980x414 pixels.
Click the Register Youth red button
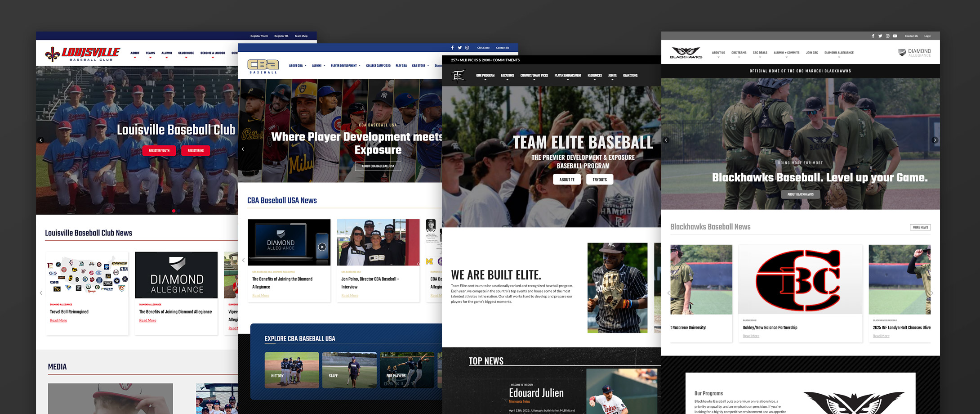click(x=159, y=151)
